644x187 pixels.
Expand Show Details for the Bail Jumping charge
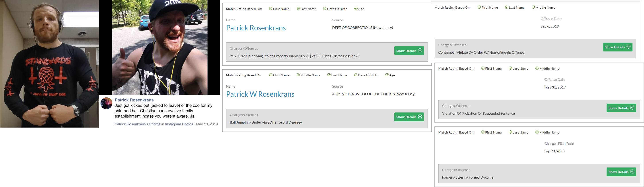pos(409,117)
